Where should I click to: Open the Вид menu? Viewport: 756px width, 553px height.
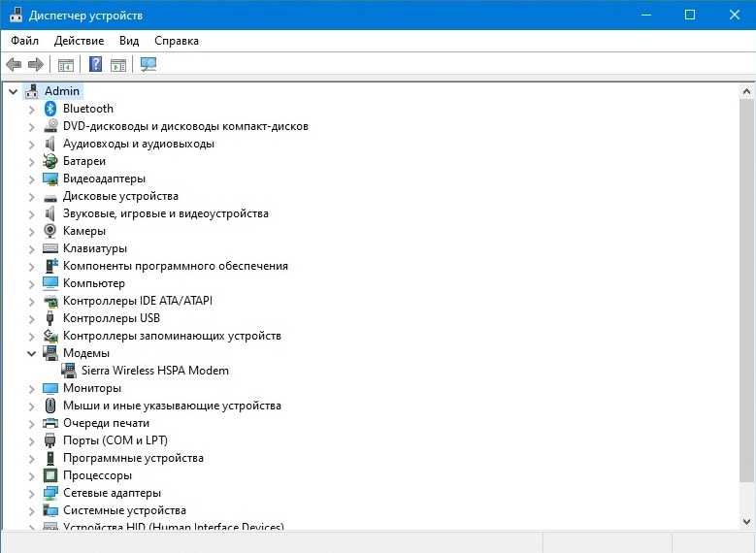pyautogui.click(x=129, y=41)
